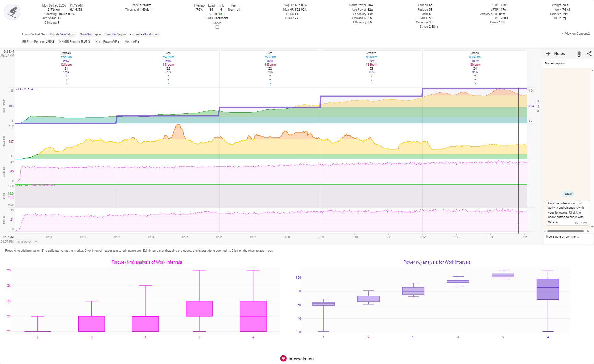Click the interval 5 torque box plot

199,308
